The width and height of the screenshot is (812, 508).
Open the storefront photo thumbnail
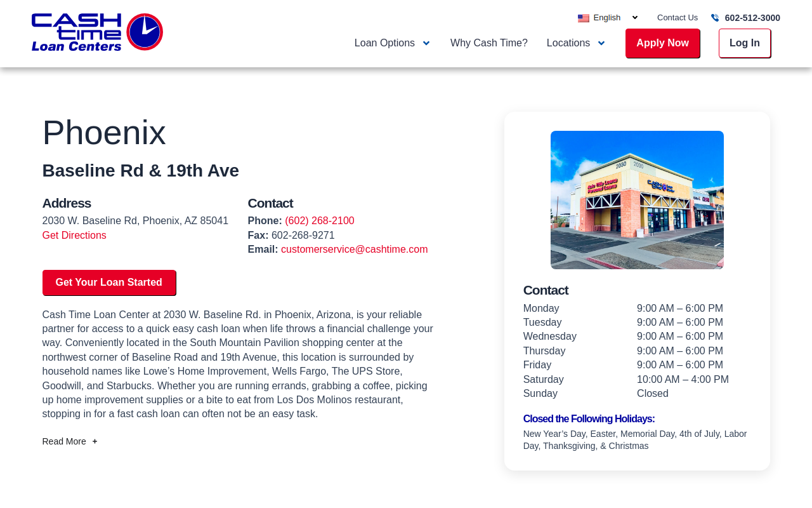click(637, 200)
